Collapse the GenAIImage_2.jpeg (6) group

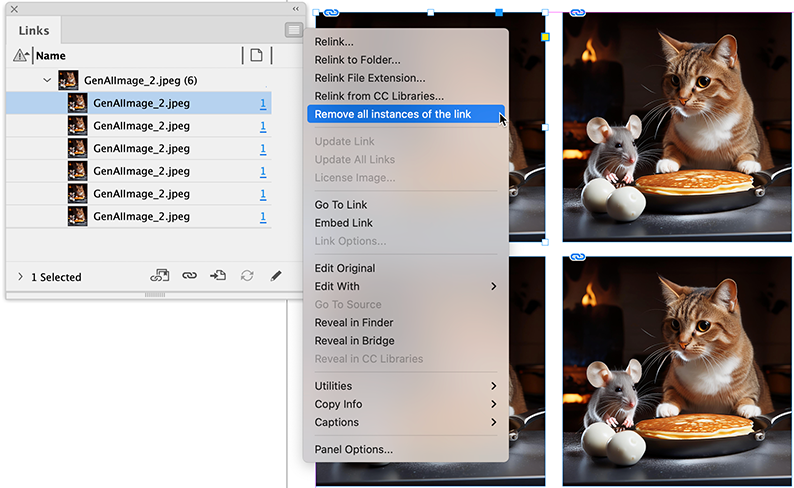pos(47,80)
